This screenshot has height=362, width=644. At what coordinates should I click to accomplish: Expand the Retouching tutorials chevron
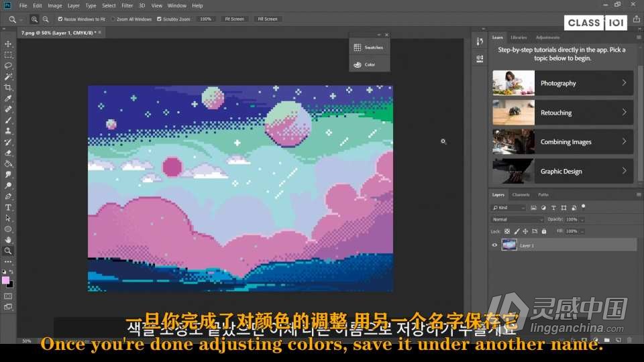tap(625, 112)
